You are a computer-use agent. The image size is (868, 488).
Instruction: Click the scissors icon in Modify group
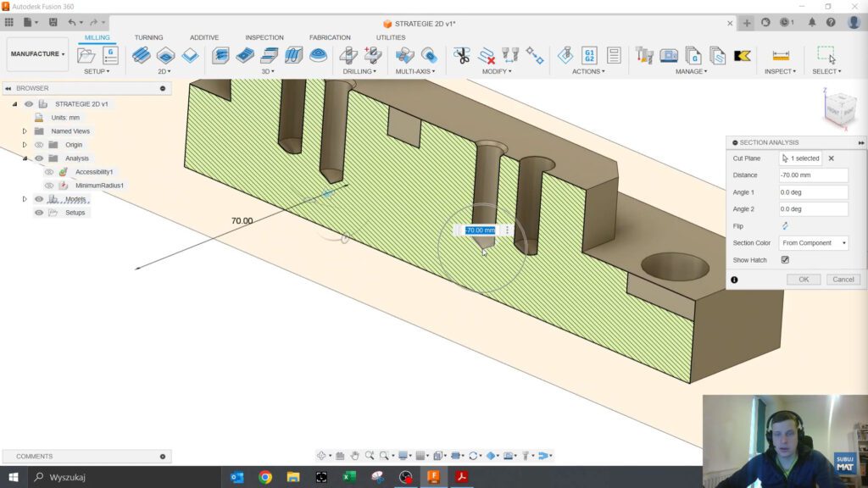click(461, 55)
